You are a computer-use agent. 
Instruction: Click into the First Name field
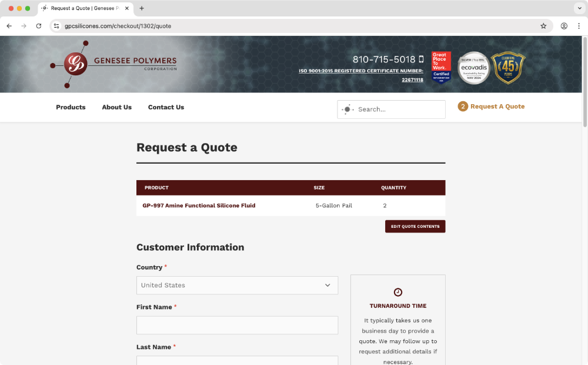[237, 325]
